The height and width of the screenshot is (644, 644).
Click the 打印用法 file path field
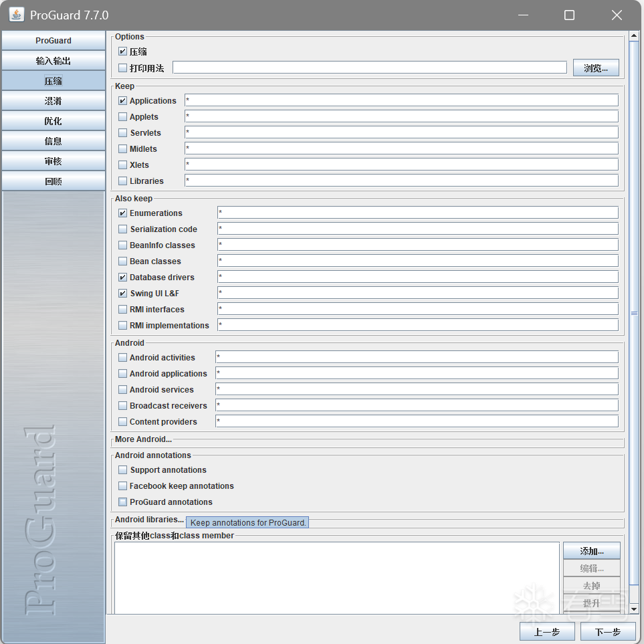[x=370, y=68]
